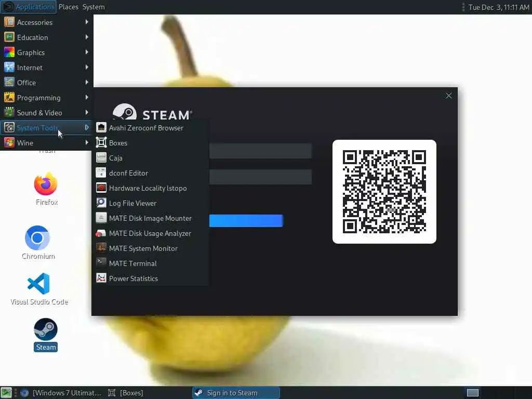Open MATE System Monitor icon

click(101, 248)
